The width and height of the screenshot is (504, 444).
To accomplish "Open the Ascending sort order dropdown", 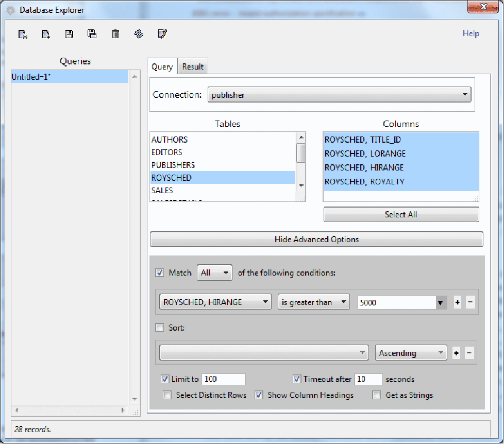I will coord(411,353).
